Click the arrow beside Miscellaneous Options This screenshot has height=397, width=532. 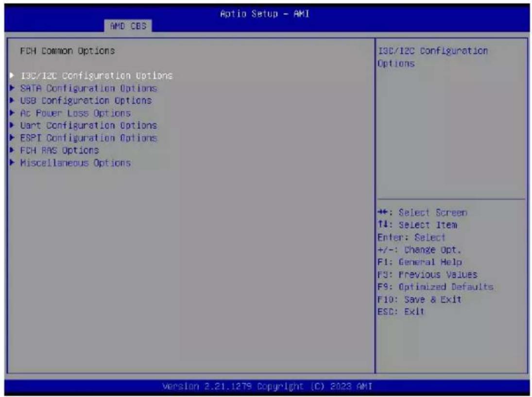coord(12,163)
